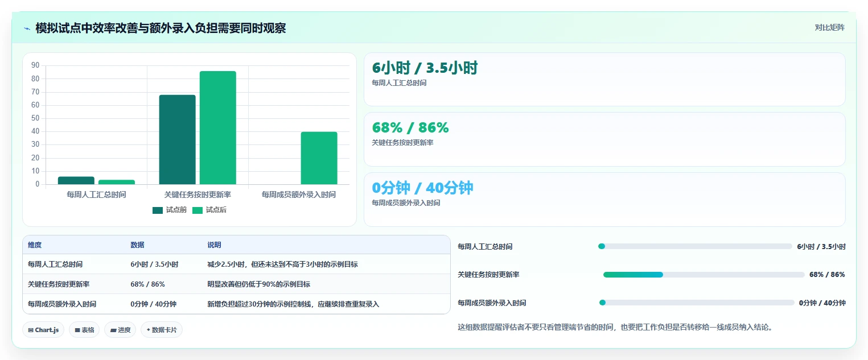Toggle the 试点前 legend swatch
Screen dimensions: 868x360
[158, 210]
